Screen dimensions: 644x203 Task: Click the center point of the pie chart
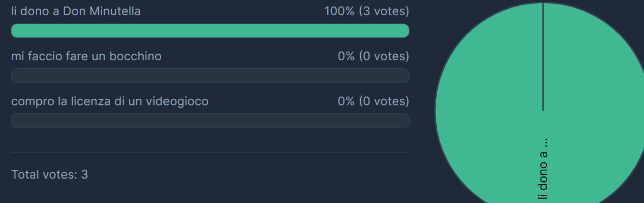543,110
